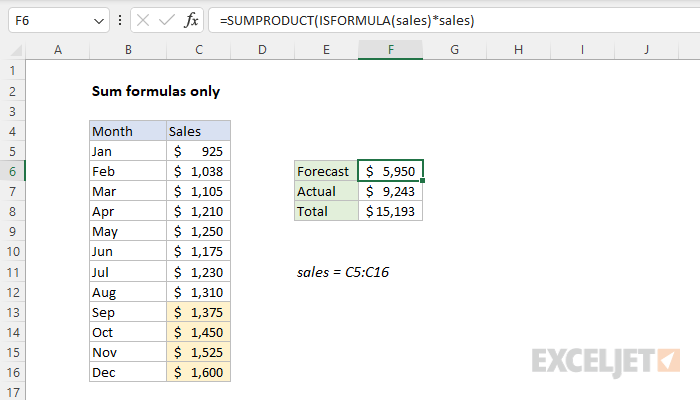Select row 16 header
Viewport: 700px width, 400px height.
[x=12, y=373]
